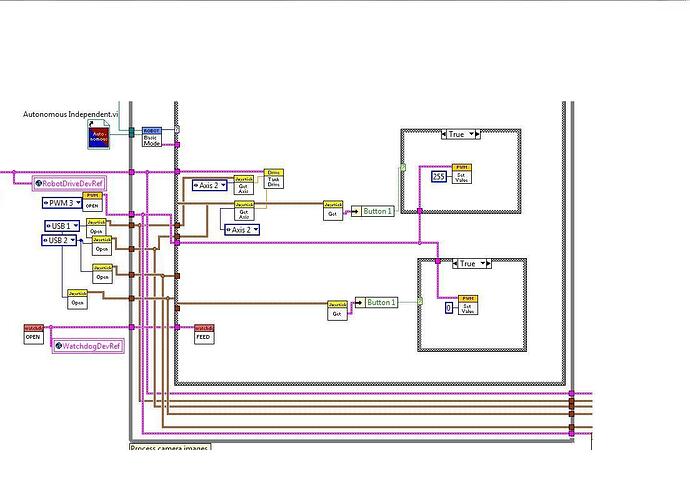Image resolution: width=690 pixels, height=500 pixels.
Task: Select the PWM OPEN VI node
Action: (92, 202)
